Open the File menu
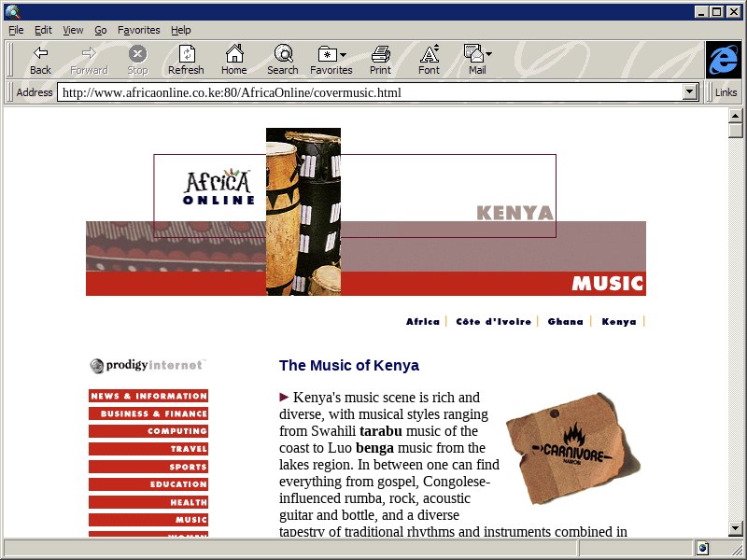 (16, 30)
